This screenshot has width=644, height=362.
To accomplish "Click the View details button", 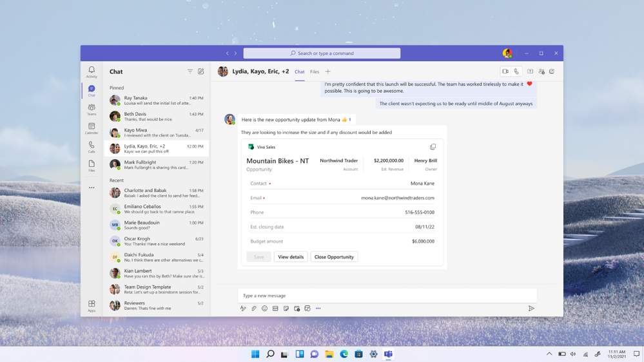I will [x=291, y=257].
